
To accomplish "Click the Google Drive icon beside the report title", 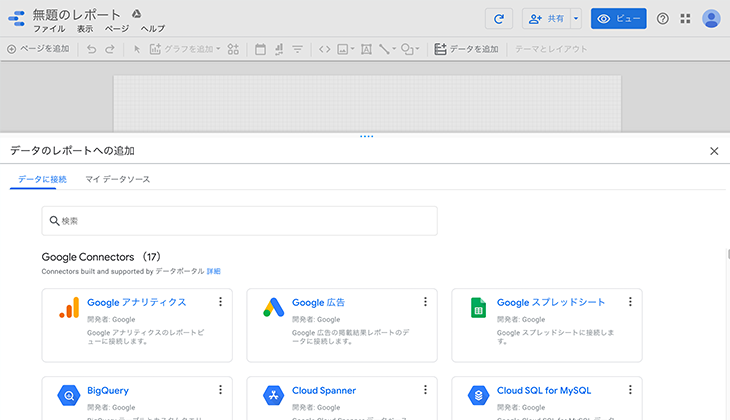I will coord(136,14).
